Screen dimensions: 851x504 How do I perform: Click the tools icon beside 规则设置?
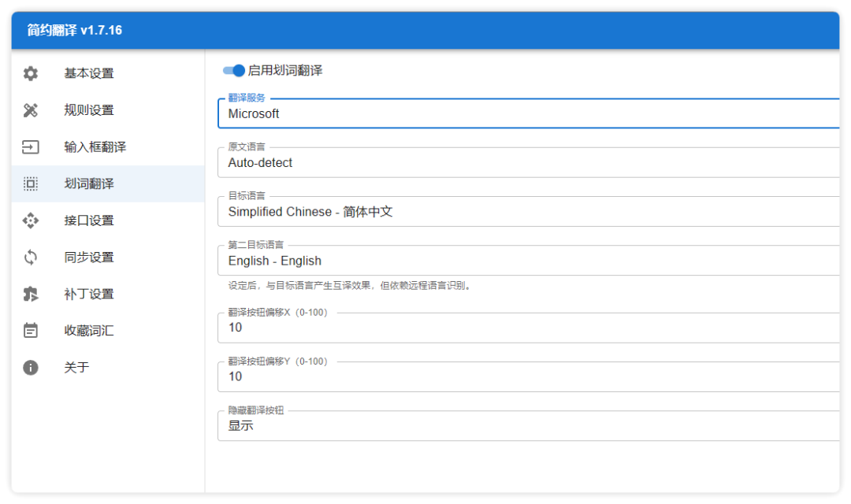pyautogui.click(x=31, y=110)
